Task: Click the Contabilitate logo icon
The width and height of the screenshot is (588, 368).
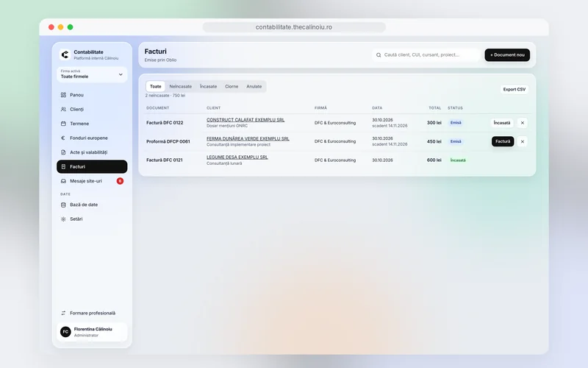Action: coord(65,54)
